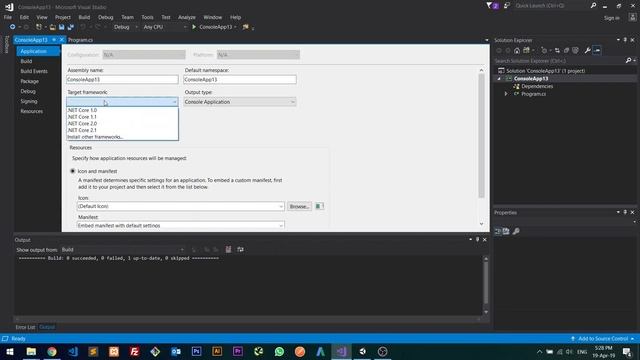Viewport: 640px width, 360px height.
Task: Switch to the Program.cs tab
Action: [x=80, y=40]
